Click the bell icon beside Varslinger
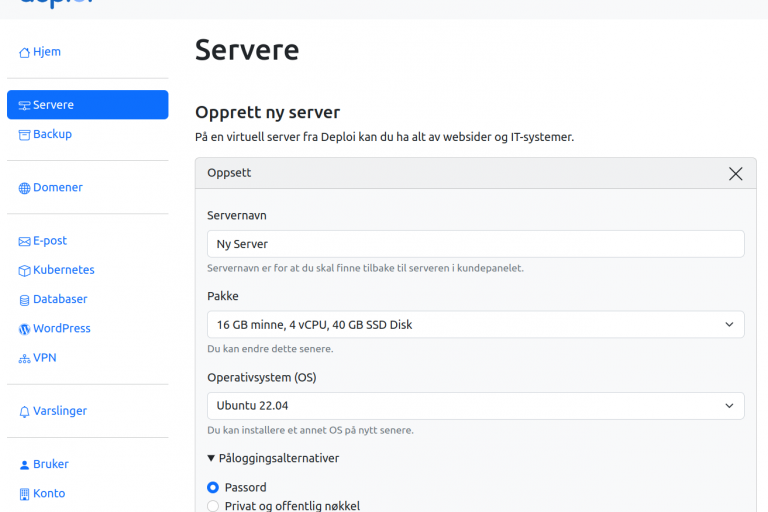 click(x=25, y=411)
